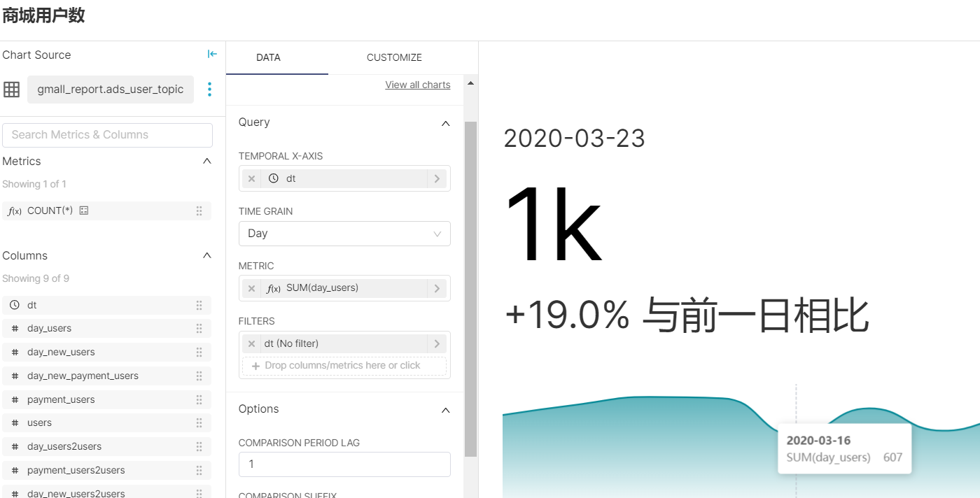Remove dt from the Temporal X-Axis field
The height and width of the screenshot is (498, 980).
[x=251, y=178]
